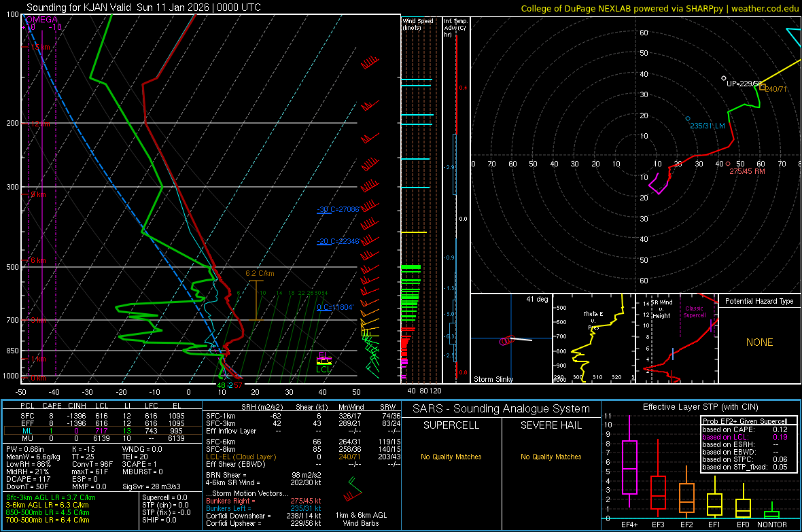Click the LCL marker on the Skew-T
Screen dimensions: 802x532
click(324, 370)
